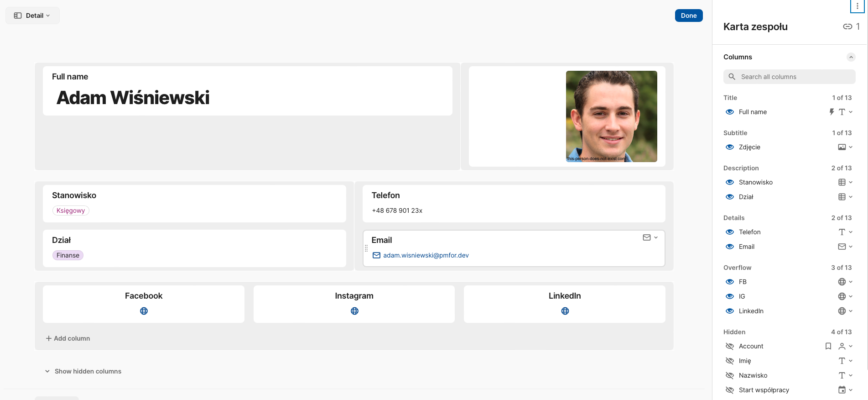
Task: Open the Detail view dropdown
Action: (x=32, y=16)
